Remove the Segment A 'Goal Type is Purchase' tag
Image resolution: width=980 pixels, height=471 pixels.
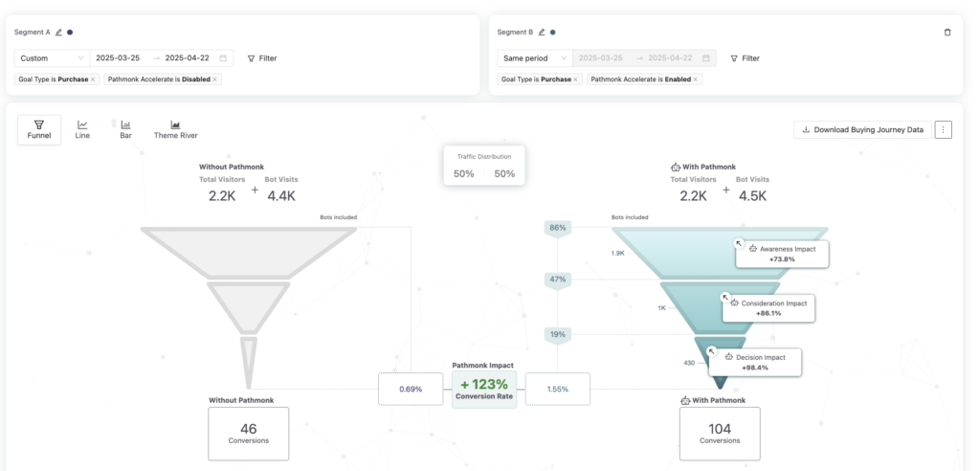(x=93, y=79)
